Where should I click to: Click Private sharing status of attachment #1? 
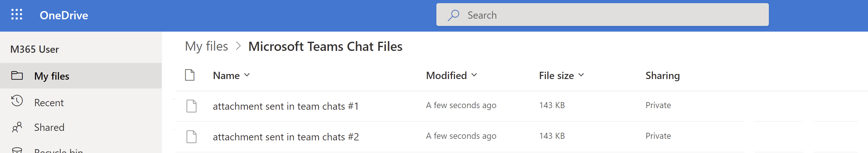tap(658, 105)
